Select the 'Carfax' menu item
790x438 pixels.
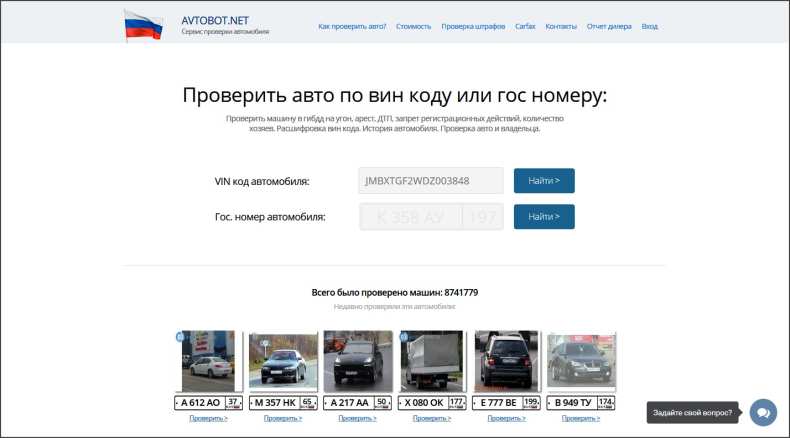click(x=525, y=27)
